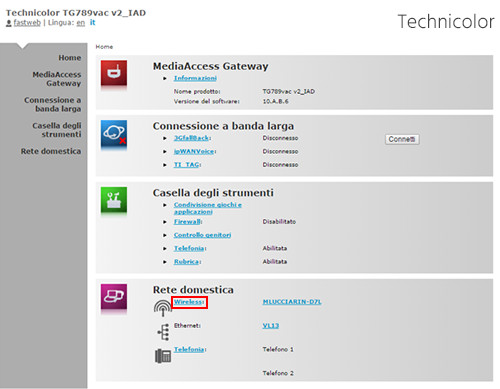The image size is (500, 389).
Task: Click the purple home network icon
Action: (114, 297)
